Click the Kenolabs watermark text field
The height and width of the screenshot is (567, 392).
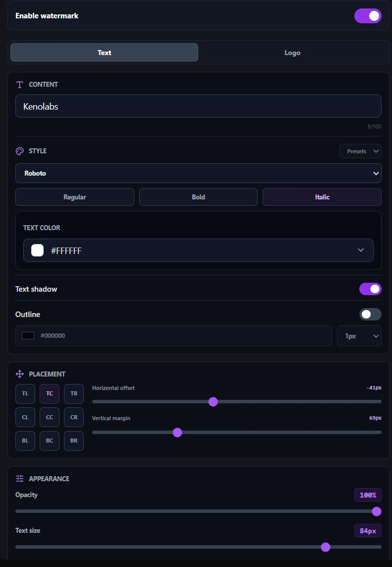198,106
